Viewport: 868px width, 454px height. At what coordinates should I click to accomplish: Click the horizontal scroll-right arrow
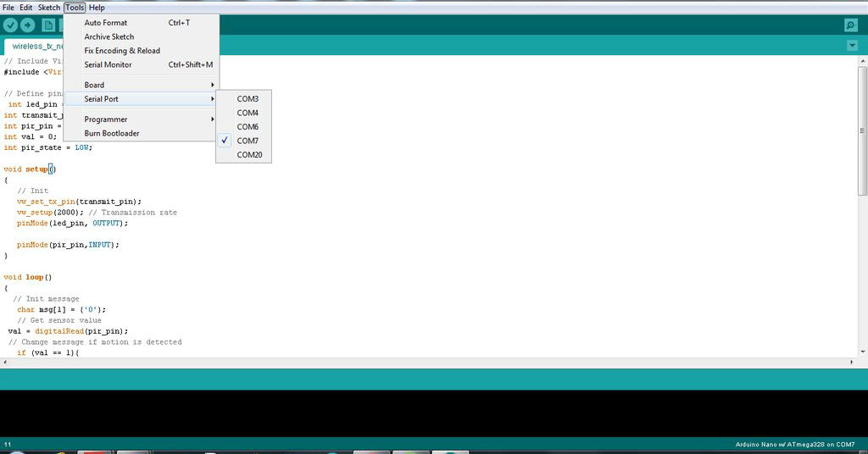coord(851,363)
